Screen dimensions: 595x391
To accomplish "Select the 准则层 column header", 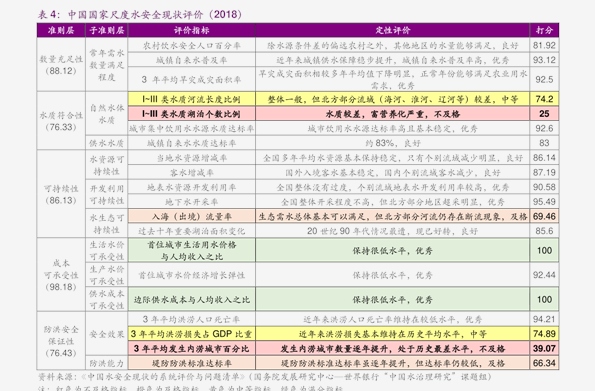I will pos(61,30).
